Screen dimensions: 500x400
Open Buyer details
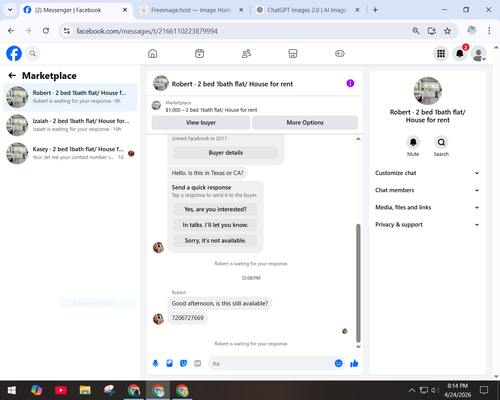226,153
